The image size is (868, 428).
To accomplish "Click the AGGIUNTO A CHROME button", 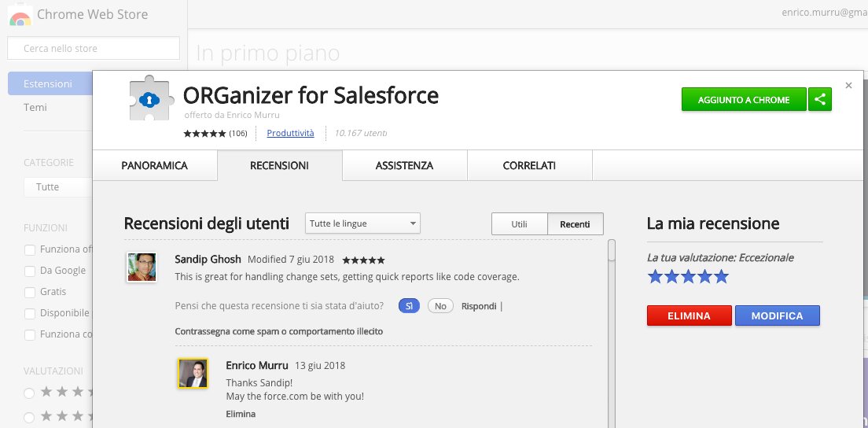I will (x=744, y=100).
